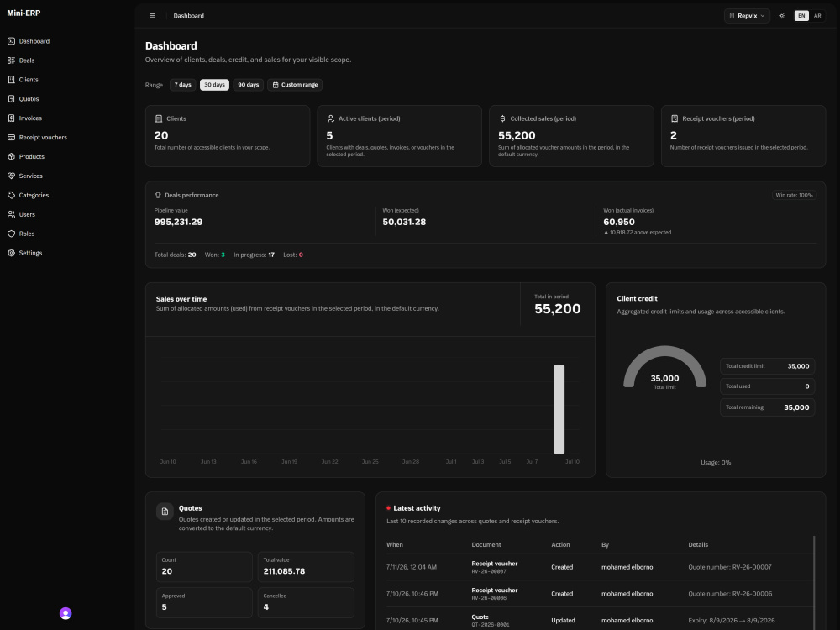Click the Collected sales dollar icon

502,119
